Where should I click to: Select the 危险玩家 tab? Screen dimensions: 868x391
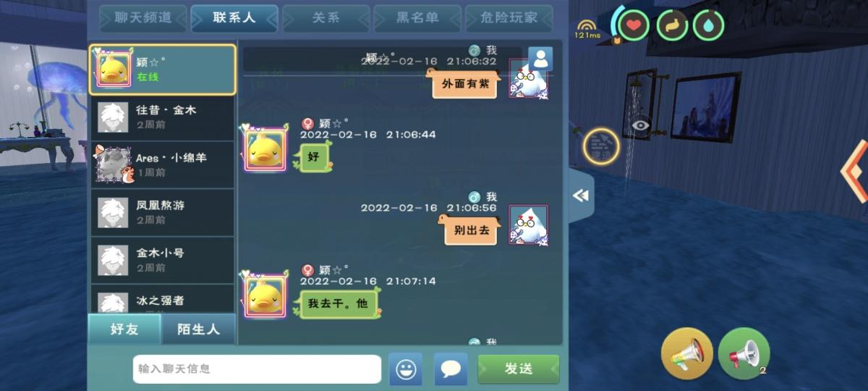coord(509,18)
